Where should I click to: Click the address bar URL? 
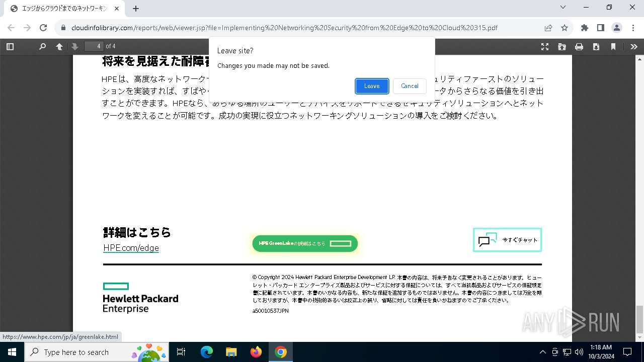[284, 28]
